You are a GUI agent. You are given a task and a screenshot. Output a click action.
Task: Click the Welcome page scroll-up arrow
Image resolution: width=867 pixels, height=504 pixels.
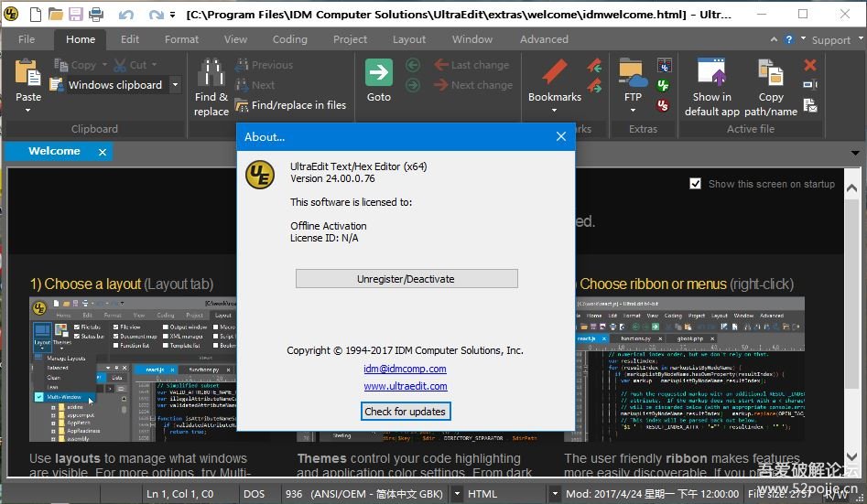(852, 188)
